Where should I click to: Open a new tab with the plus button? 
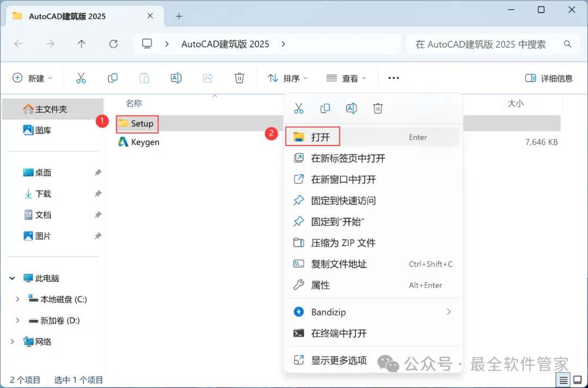point(179,16)
